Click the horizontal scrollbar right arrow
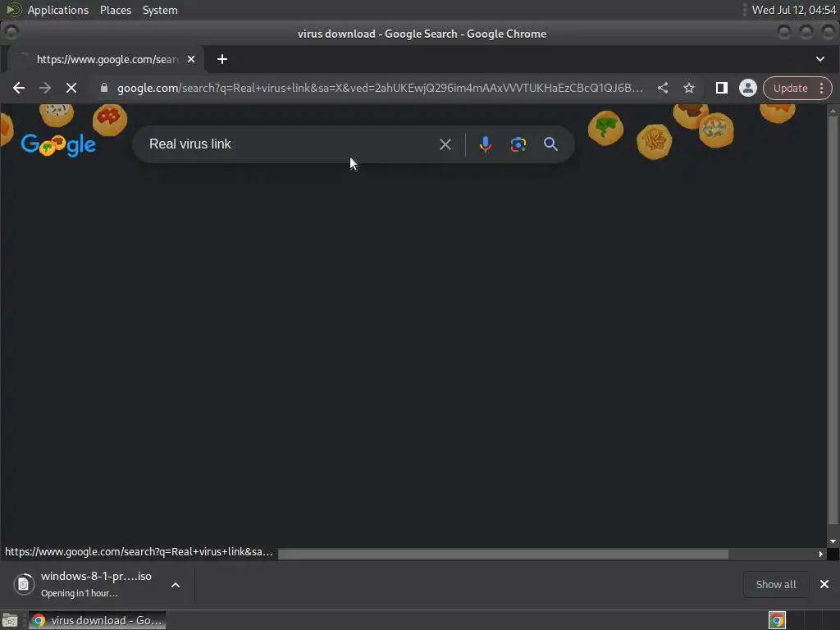 click(820, 554)
